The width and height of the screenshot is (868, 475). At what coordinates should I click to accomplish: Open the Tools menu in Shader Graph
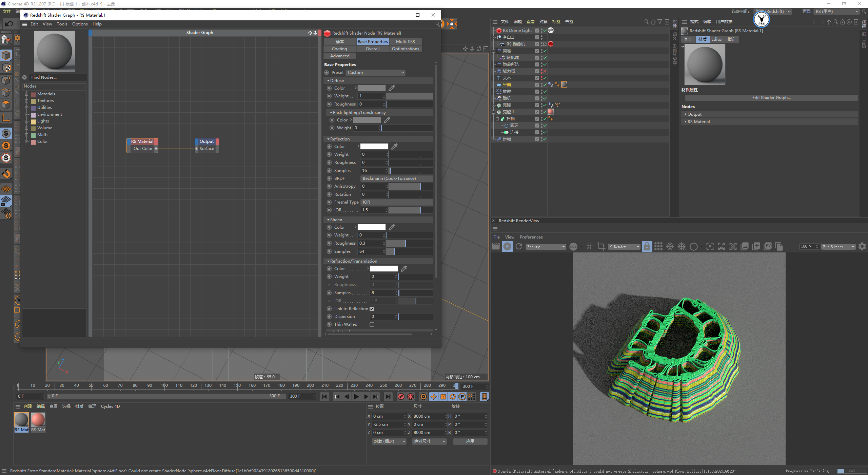[62, 24]
